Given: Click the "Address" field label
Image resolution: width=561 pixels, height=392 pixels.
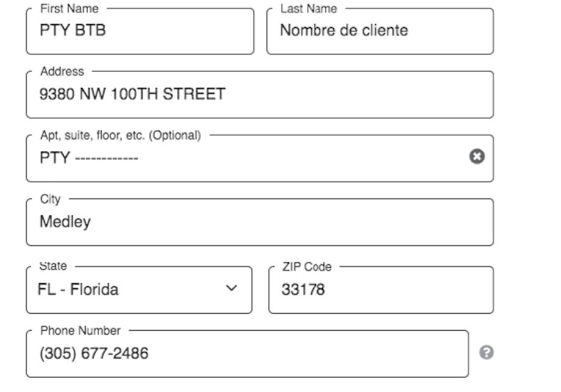Looking at the screenshot, I should 62,71.
